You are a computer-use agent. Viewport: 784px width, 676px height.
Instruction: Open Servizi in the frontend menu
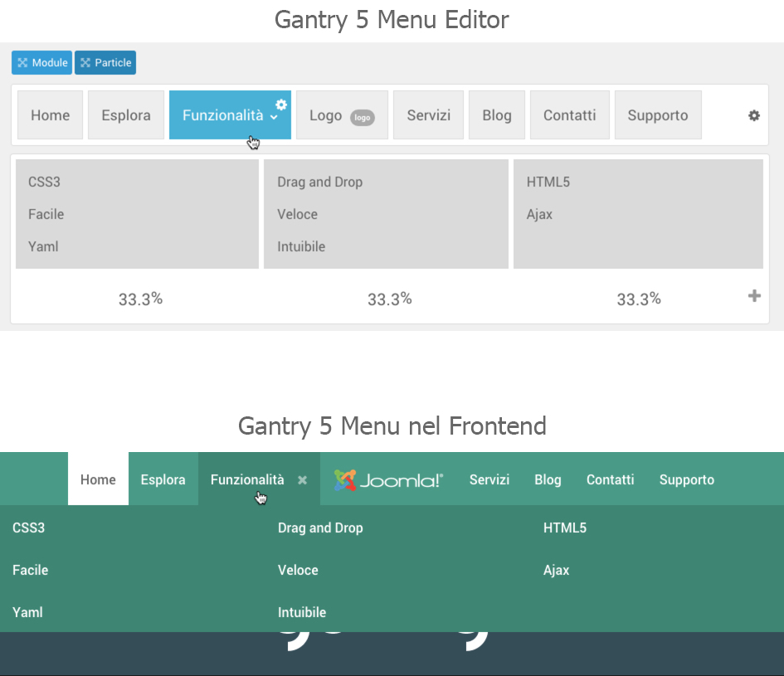tap(489, 479)
